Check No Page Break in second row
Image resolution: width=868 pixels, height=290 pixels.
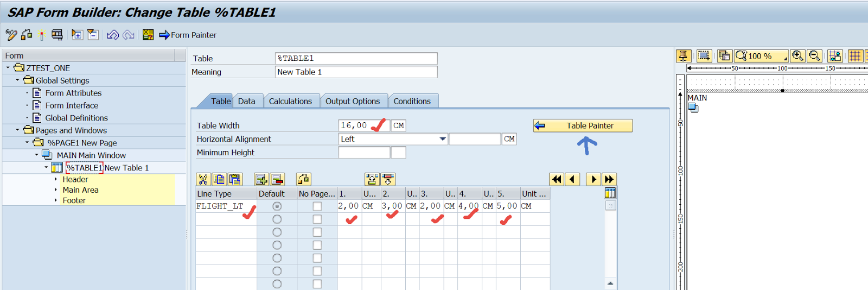[317, 219]
